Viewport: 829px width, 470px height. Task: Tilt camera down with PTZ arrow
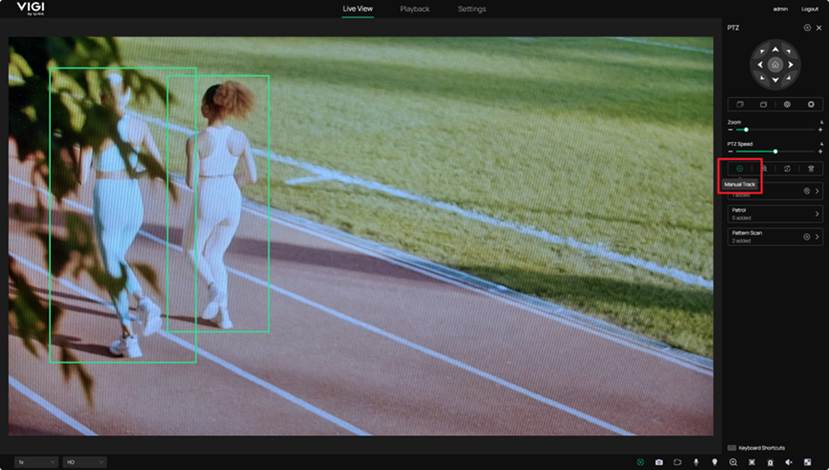[x=775, y=80]
